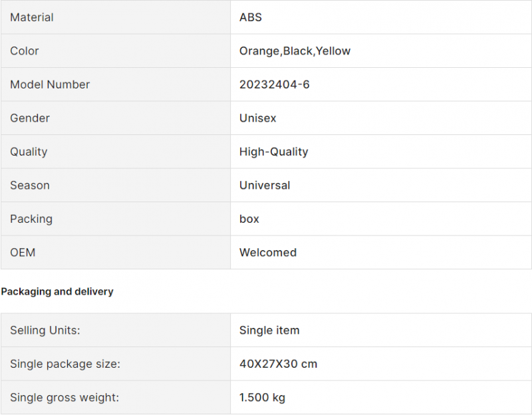This screenshot has width=532, height=415.
Task: Click the Gender label cell
Action: [30, 118]
